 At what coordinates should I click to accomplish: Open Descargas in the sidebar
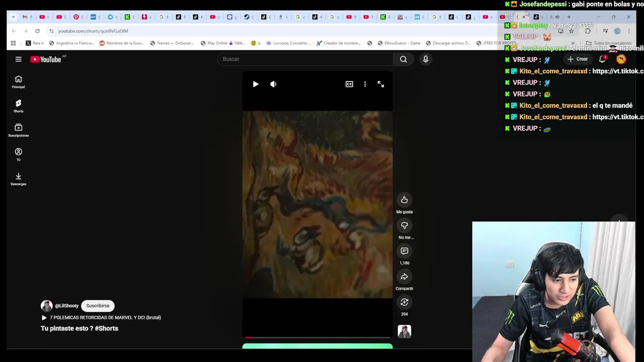coord(18,178)
